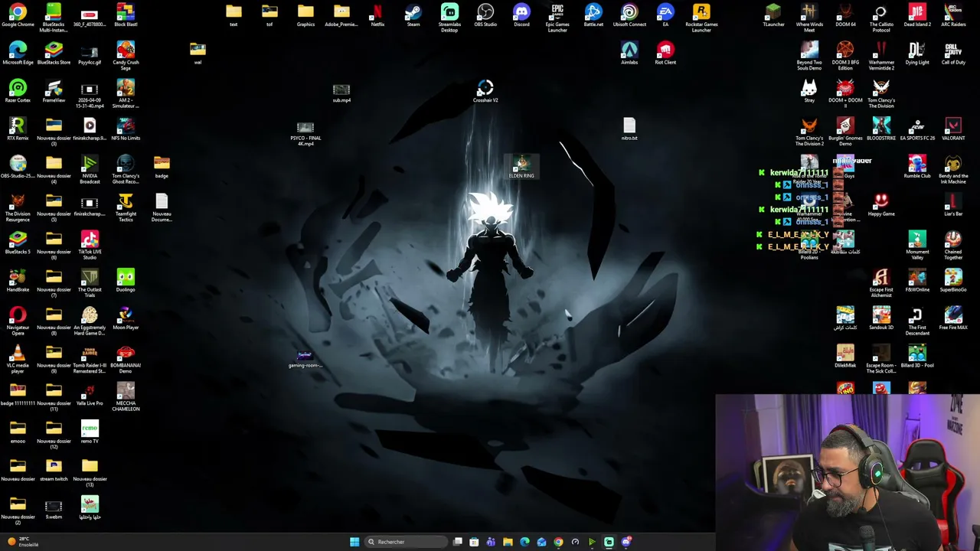Select the Netflix desktop shortcut

click(377, 15)
